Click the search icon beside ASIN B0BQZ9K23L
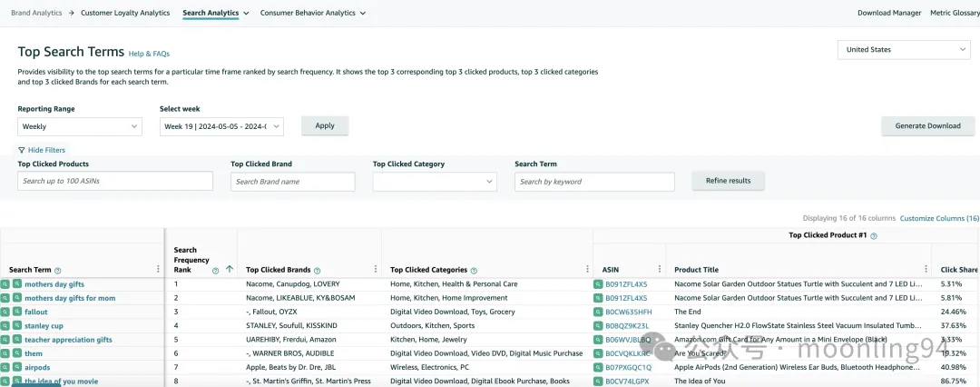The width and height of the screenshot is (980, 387). click(598, 325)
